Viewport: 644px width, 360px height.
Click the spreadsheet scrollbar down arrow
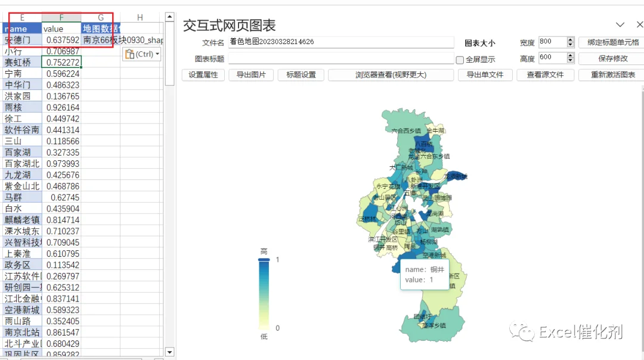169,352
